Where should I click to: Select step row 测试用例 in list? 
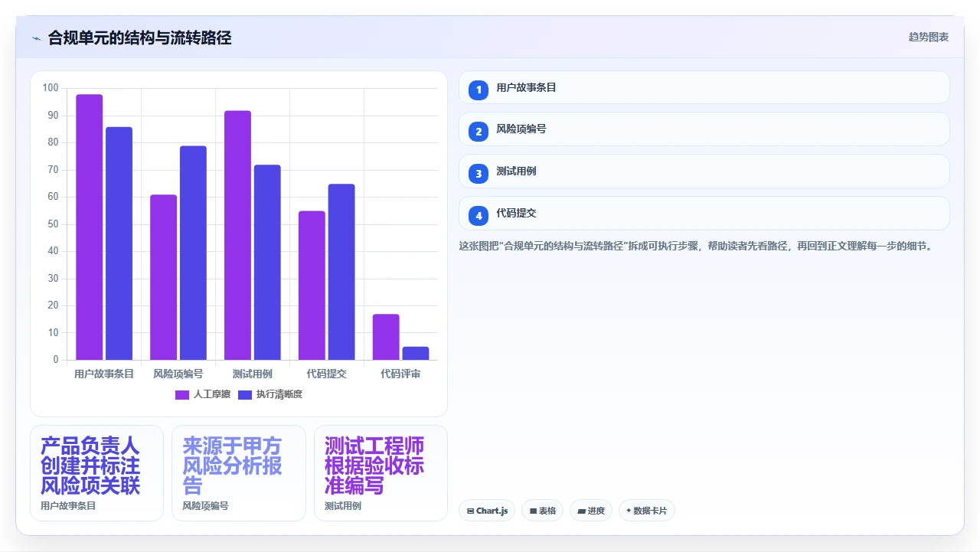click(x=704, y=171)
